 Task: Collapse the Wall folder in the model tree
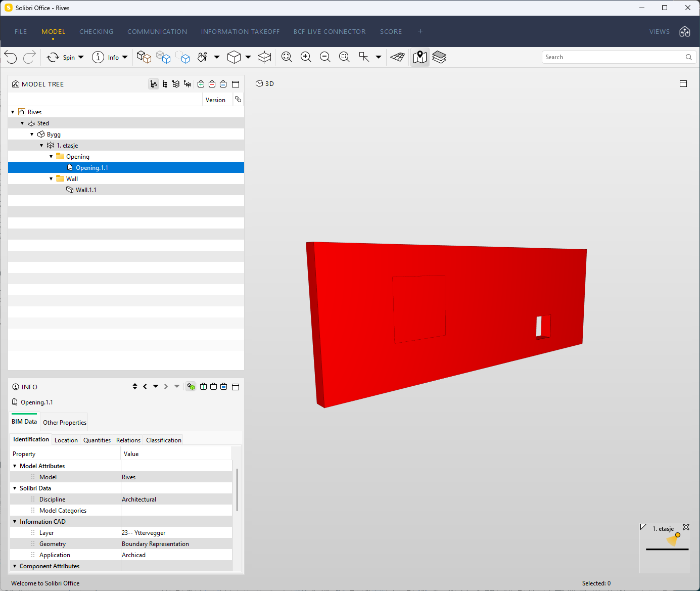[51, 179]
